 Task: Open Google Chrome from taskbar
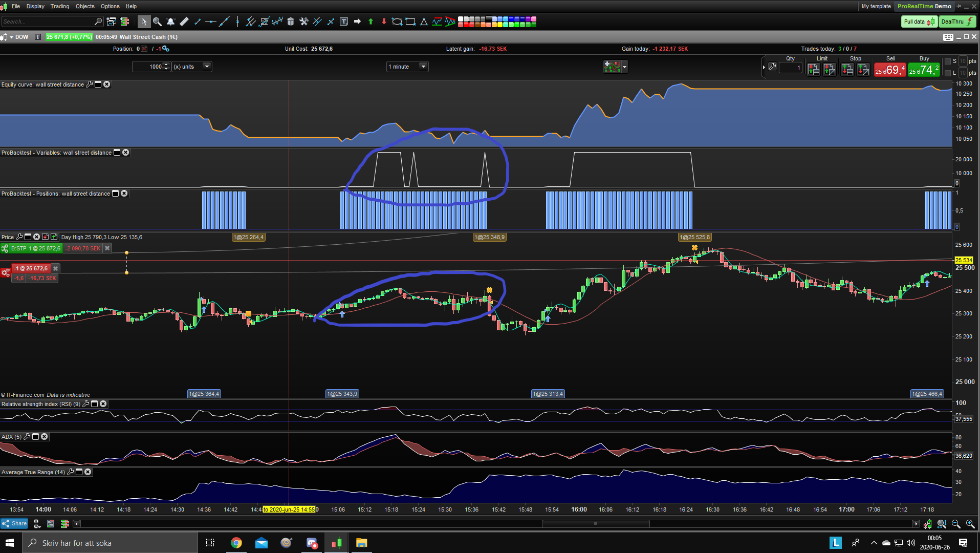[236, 543]
